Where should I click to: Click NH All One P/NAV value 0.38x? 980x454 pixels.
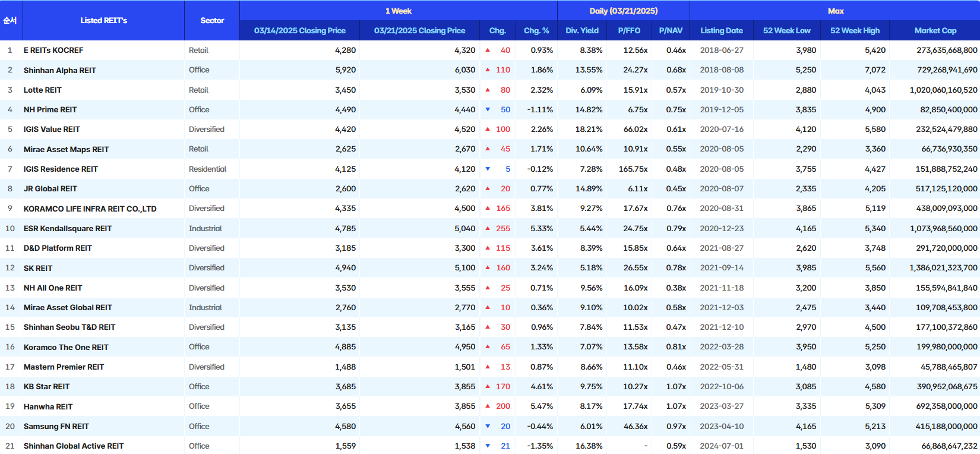(676, 288)
